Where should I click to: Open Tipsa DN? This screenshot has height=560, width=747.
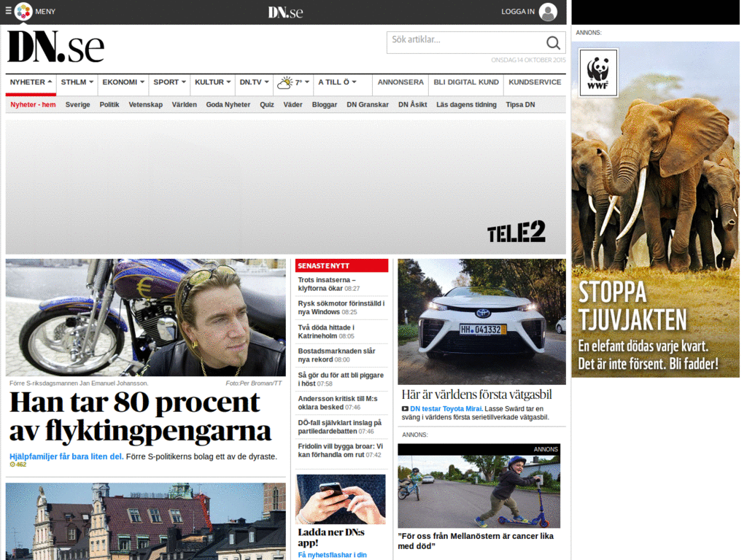(520, 105)
